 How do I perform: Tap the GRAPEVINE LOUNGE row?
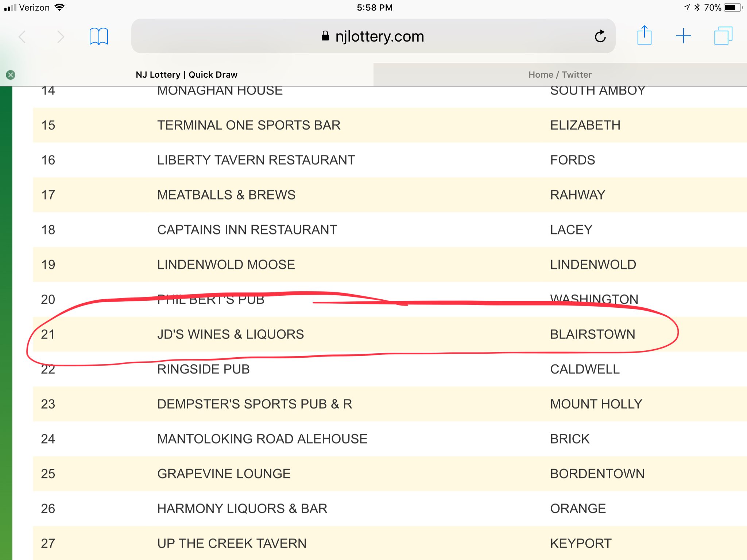(224, 474)
